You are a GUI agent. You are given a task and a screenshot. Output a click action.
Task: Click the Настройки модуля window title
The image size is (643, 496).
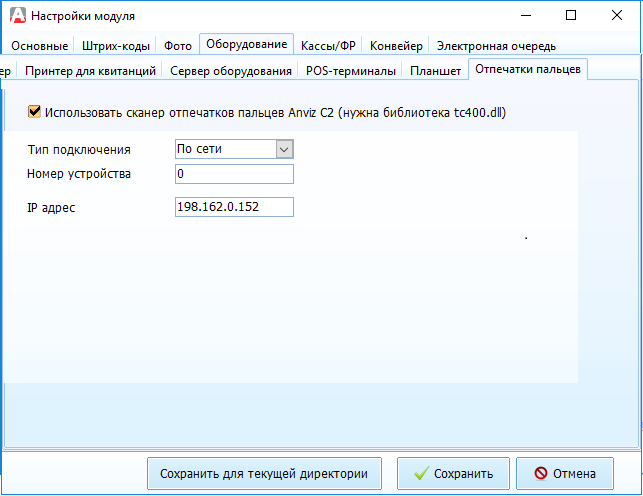point(83,16)
